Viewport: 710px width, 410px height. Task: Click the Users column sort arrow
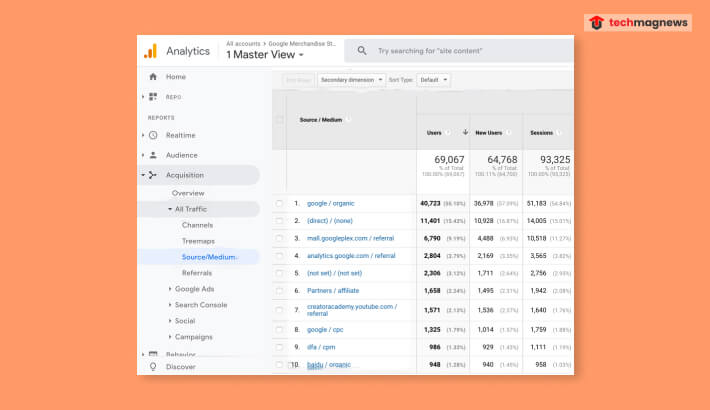(x=465, y=132)
